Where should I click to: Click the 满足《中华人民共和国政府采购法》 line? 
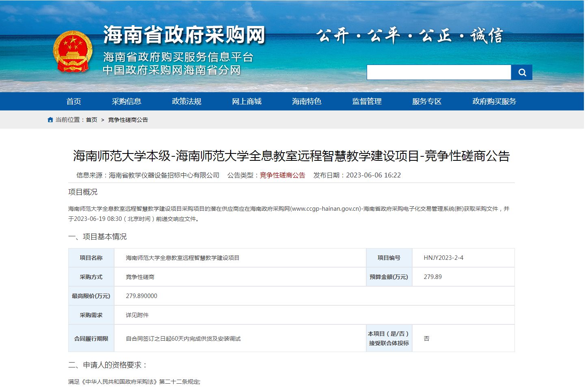[134, 382]
